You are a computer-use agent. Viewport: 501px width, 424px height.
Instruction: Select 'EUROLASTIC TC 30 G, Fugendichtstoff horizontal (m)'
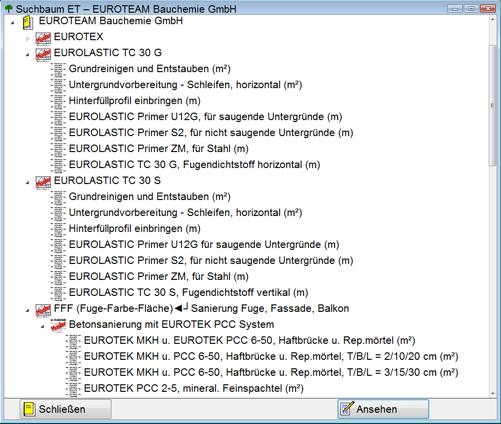click(194, 165)
